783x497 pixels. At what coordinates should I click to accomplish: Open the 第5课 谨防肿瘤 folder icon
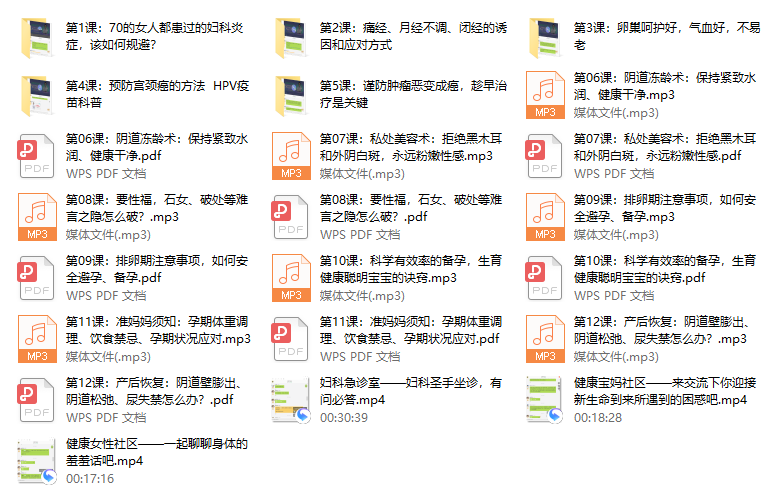click(291, 96)
